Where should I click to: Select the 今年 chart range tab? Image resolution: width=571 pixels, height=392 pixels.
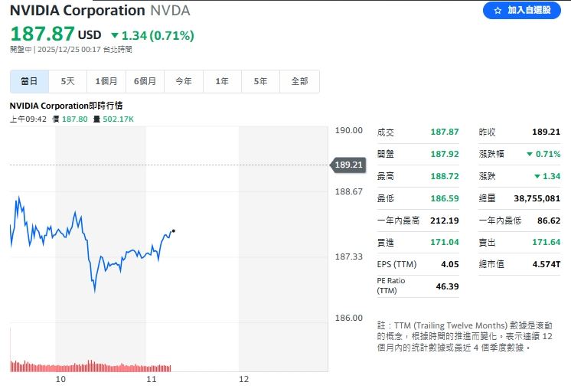[x=184, y=81]
